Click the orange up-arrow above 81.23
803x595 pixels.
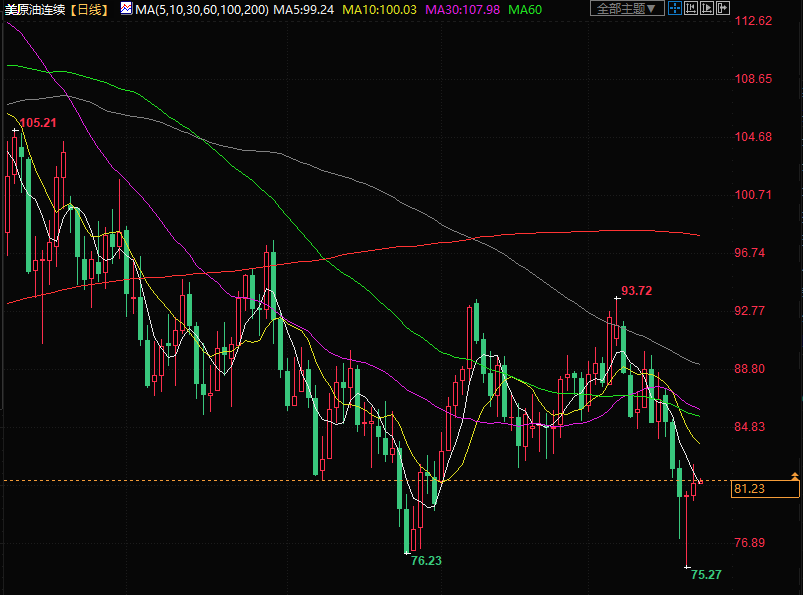point(794,477)
